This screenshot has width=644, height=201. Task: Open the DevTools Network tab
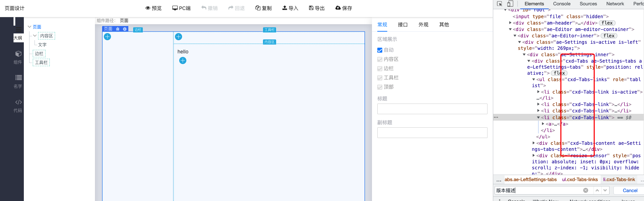click(615, 4)
